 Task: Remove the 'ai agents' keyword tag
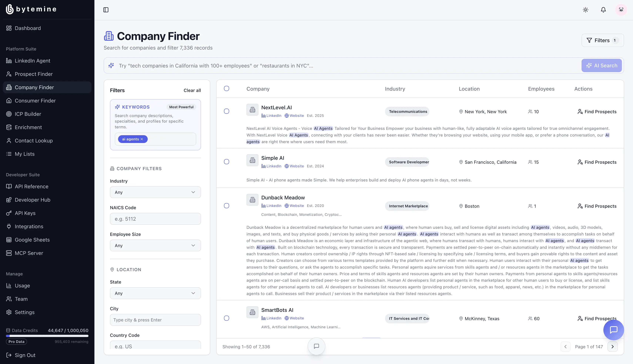142,139
